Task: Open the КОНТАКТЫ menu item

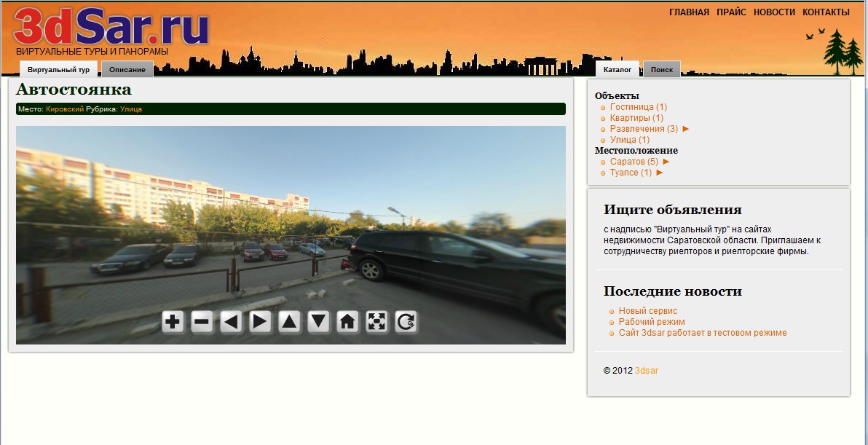Action: [826, 12]
